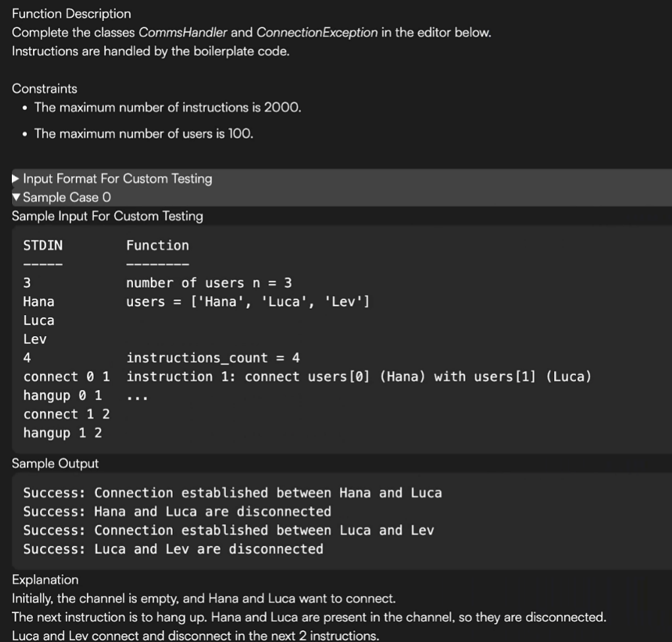Click the Sample Input For Custom Testing label
The image size is (672, 642).
point(107,216)
